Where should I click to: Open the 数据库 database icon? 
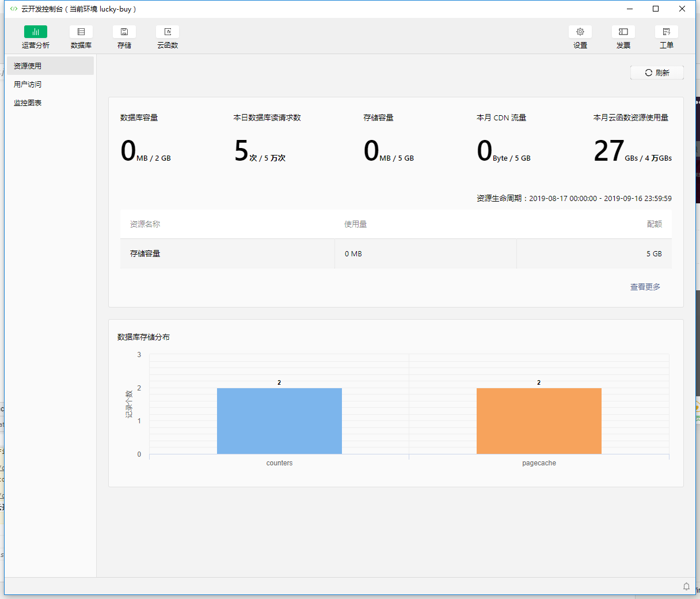tap(81, 32)
